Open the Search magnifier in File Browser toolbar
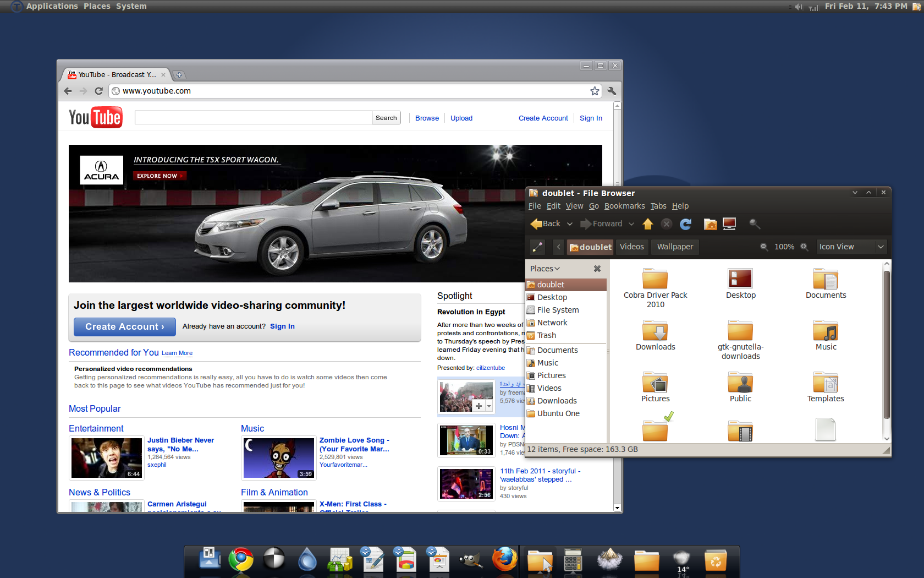The image size is (924, 578). pyautogui.click(x=755, y=224)
